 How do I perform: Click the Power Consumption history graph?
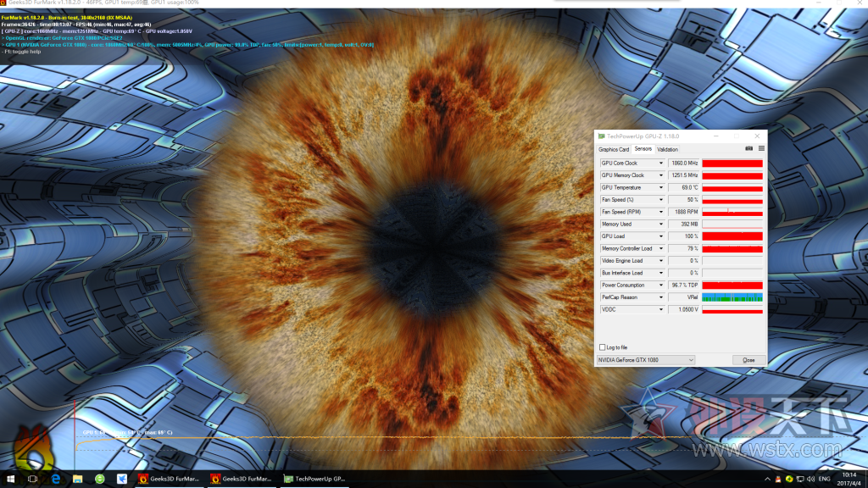732,285
